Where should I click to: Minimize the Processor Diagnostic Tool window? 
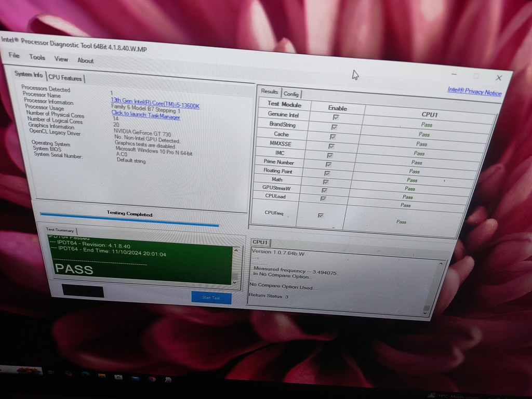454,74
